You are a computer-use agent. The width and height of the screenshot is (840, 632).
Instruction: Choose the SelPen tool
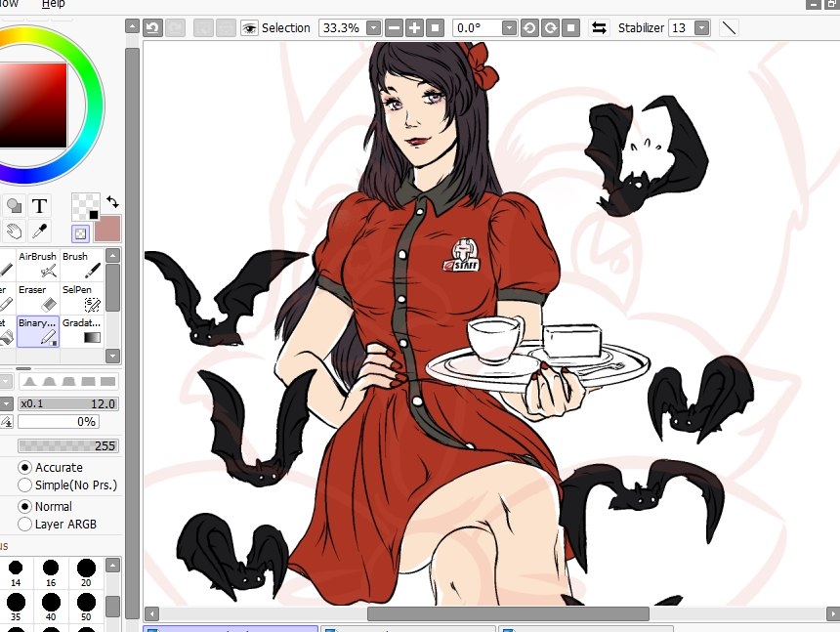[81, 298]
